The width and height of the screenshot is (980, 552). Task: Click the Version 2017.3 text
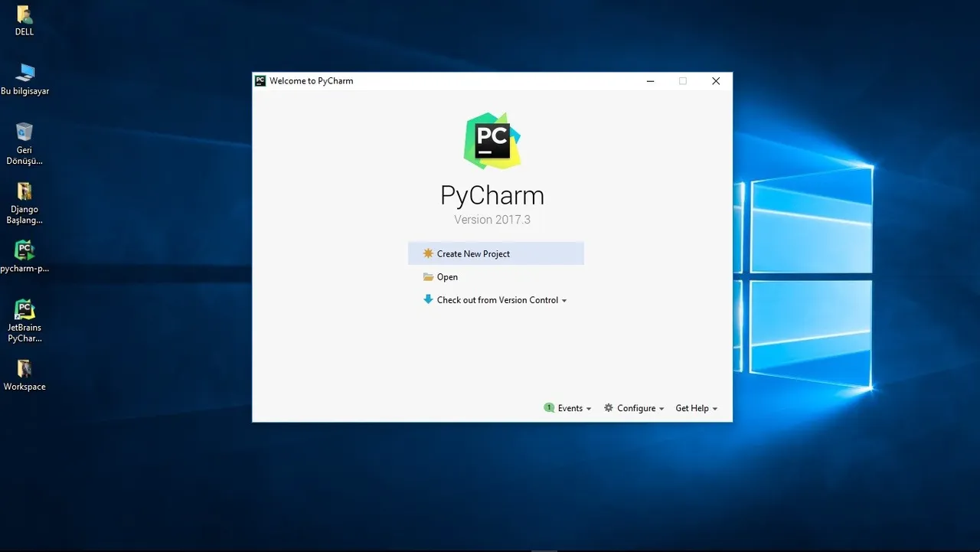[x=492, y=220]
